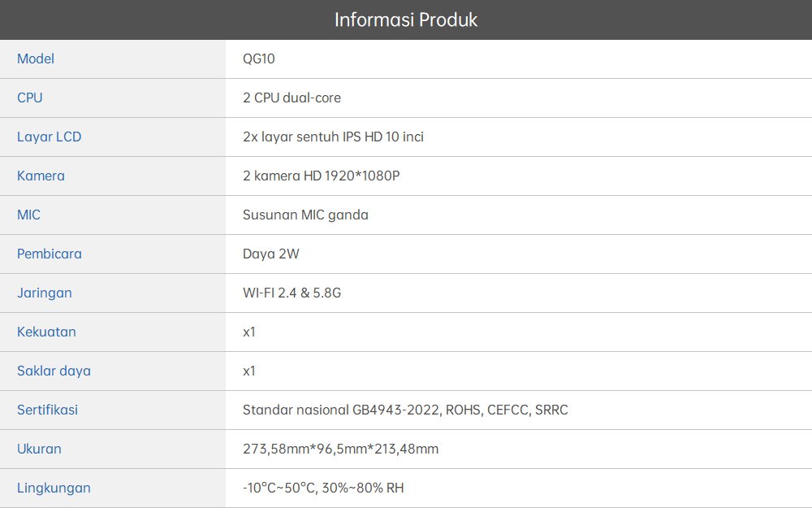Viewport: 812px width, 508px height.
Task: Select the 2 CPU dual-core value
Action: (x=292, y=98)
